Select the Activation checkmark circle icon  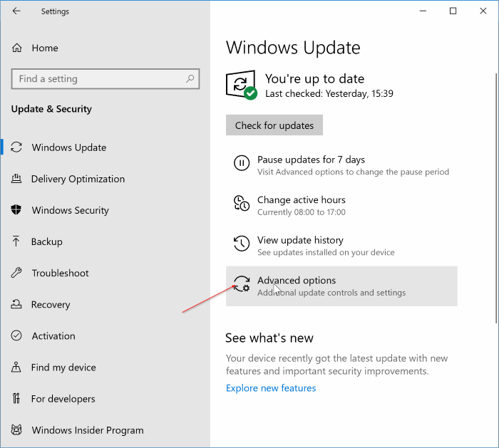click(x=16, y=335)
